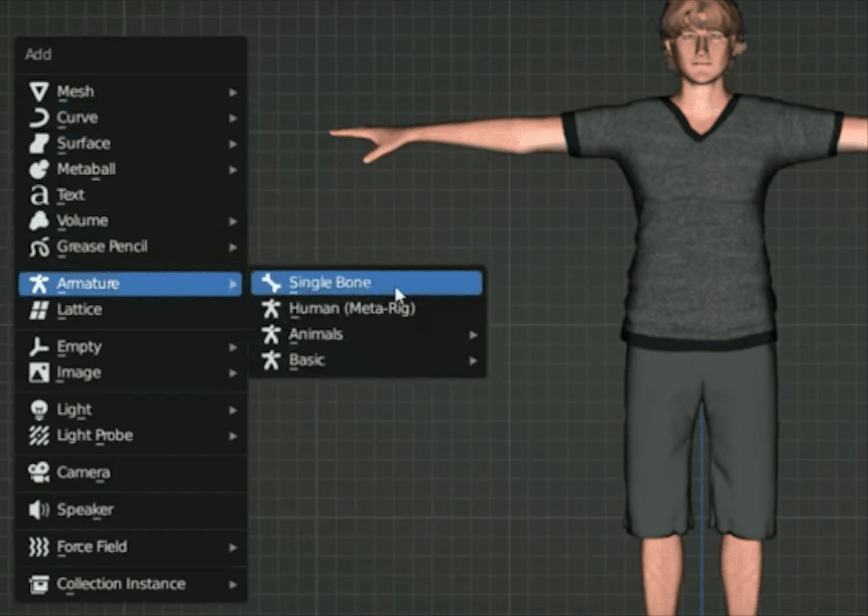868x616 pixels.
Task: Open the Mesh menu entry
Action: click(130, 91)
